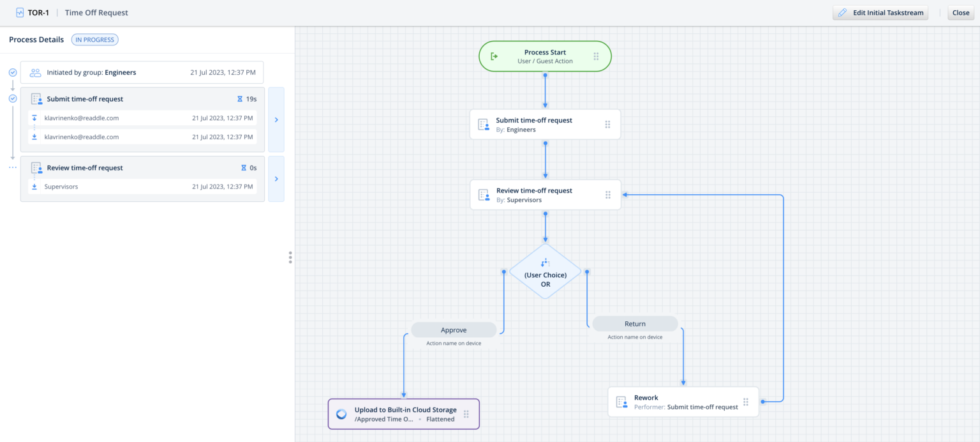
Task: Click the cloud storage upload node icon
Action: pyautogui.click(x=342, y=414)
